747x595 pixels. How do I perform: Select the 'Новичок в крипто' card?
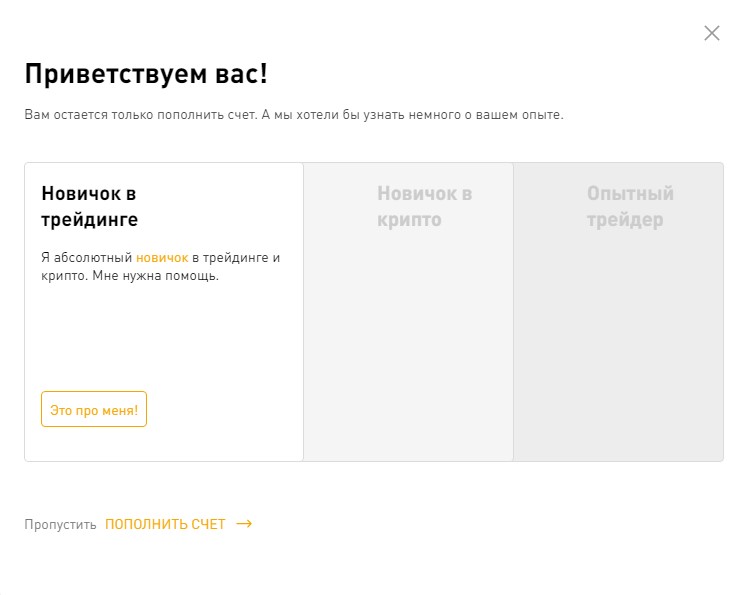point(408,312)
